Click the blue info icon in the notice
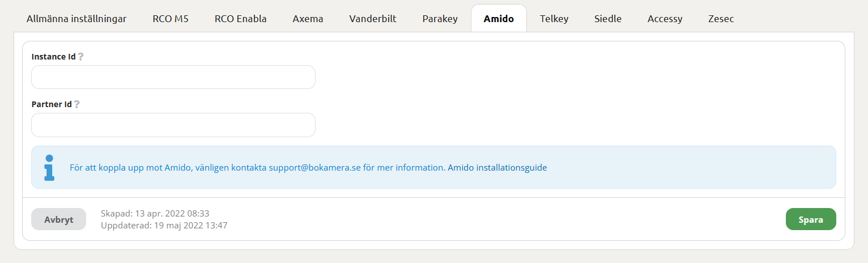 tap(49, 167)
